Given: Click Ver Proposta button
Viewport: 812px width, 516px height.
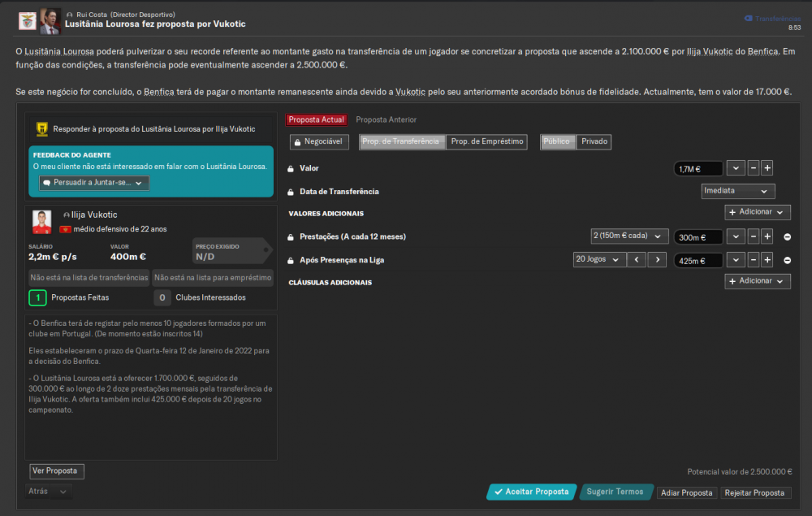Looking at the screenshot, I should pyautogui.click(x=57, y=471).
